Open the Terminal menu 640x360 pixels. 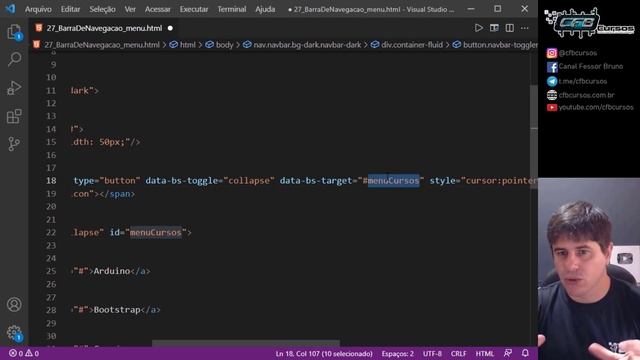231,9
